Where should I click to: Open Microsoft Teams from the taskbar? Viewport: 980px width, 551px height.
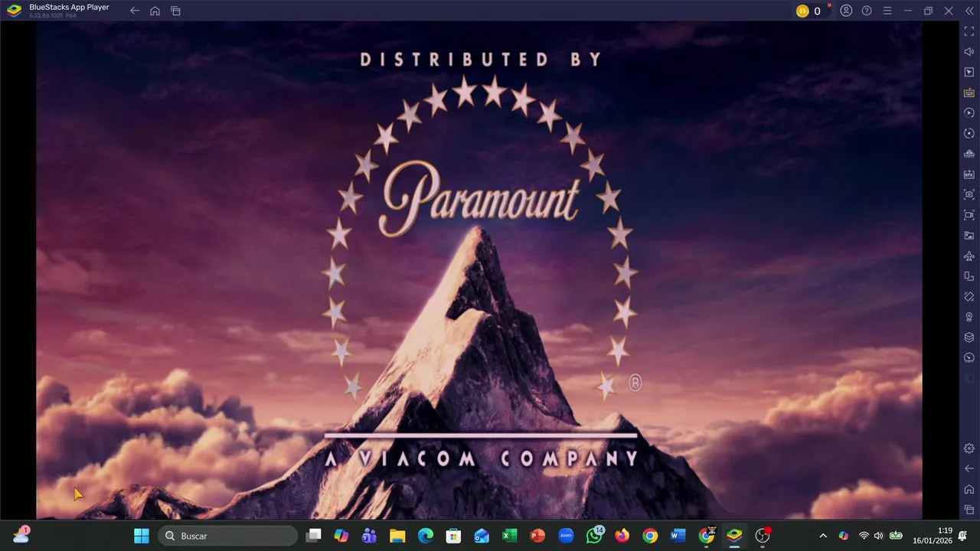pyautogui.click(x=369, y=536)
